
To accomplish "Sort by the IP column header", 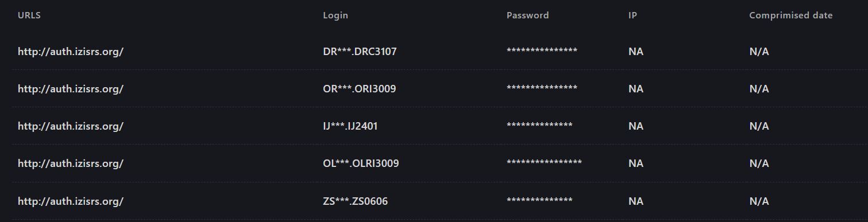I will [632, 15].
